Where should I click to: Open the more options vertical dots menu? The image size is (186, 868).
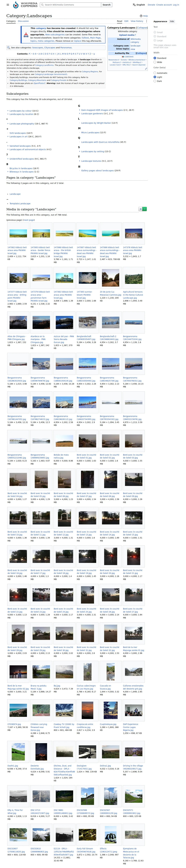146,21
